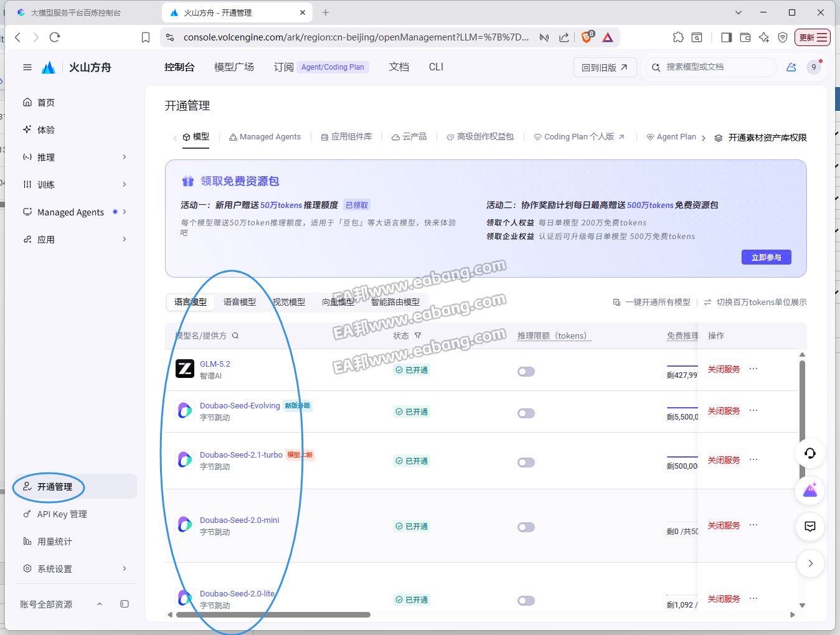
Task: Select the 语音模型 model type tab
Action: click(x=240, y=302)
